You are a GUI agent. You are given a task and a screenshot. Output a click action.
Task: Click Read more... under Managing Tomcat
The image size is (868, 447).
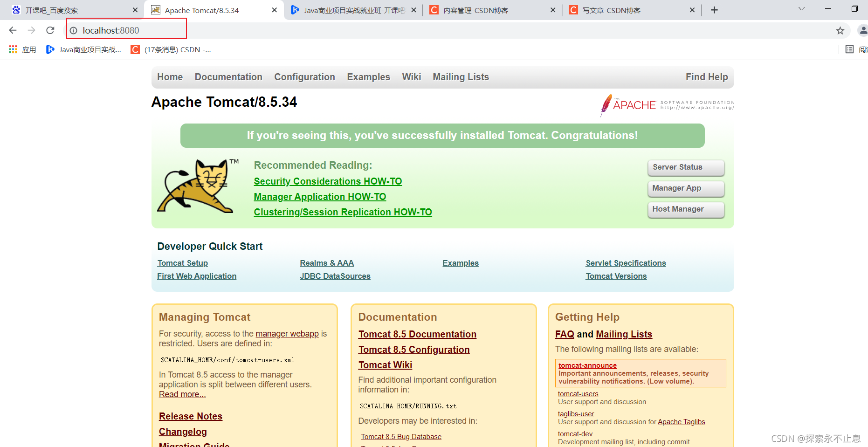pos(182,394)
